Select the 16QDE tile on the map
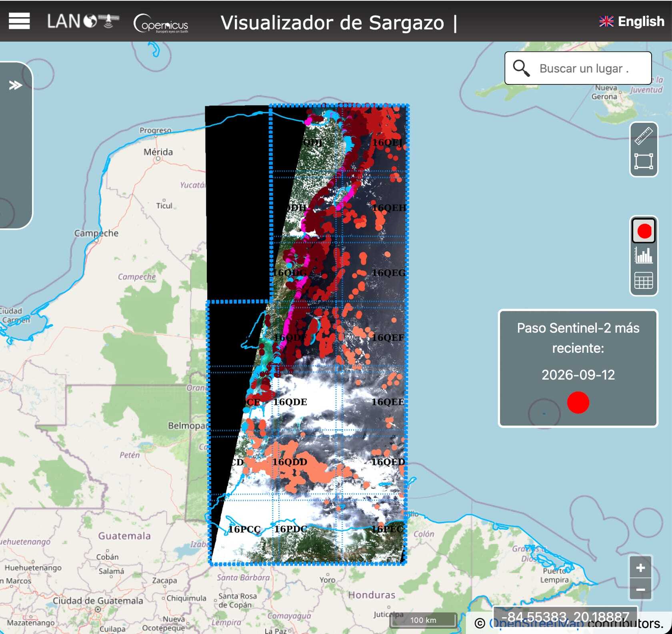This screenshot has width=672, height=634. pos(290,402)
